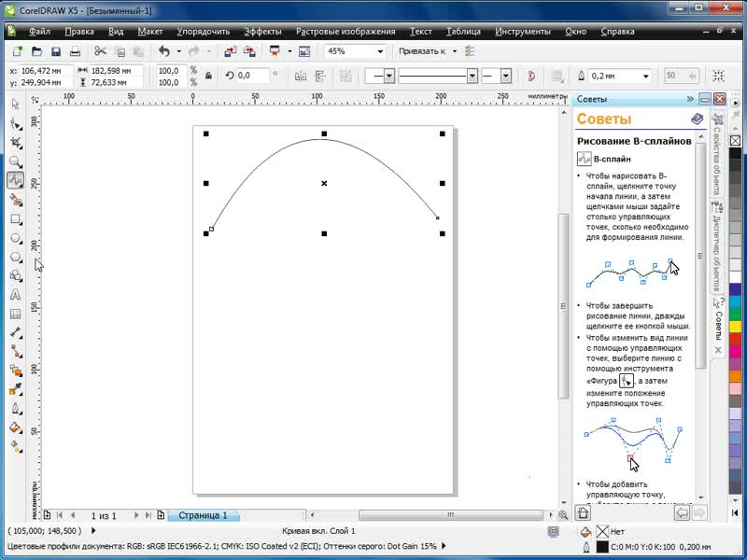Click the horizontal scrollbar thumb
The image size is (747, 560).
[x=451, y=515]
